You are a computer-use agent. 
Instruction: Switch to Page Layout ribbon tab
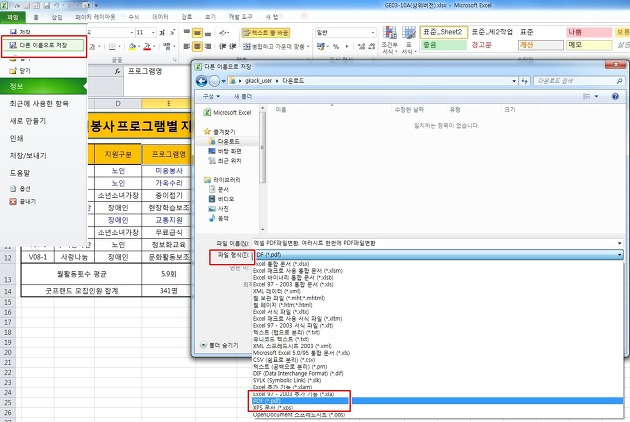coord(95,17)
